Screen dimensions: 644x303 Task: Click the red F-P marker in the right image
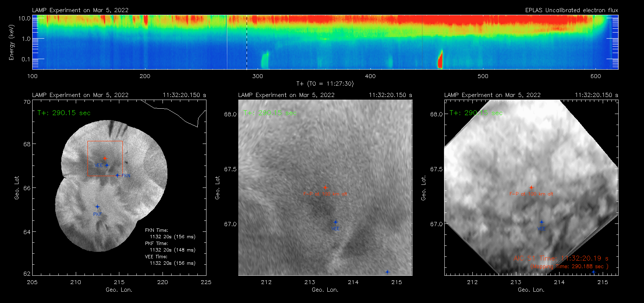pyautogui.click(x=531, y=187)
